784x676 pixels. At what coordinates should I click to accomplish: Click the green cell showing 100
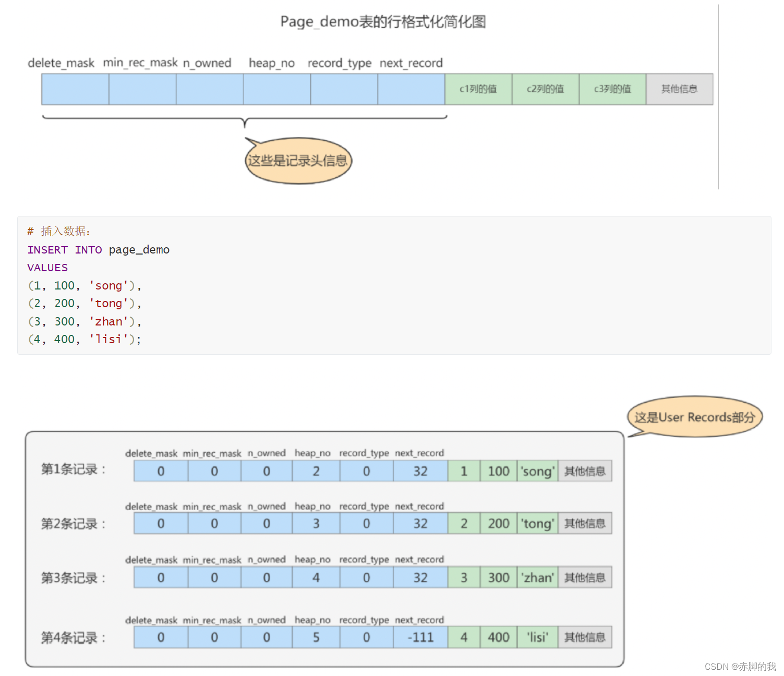(499, 471)
